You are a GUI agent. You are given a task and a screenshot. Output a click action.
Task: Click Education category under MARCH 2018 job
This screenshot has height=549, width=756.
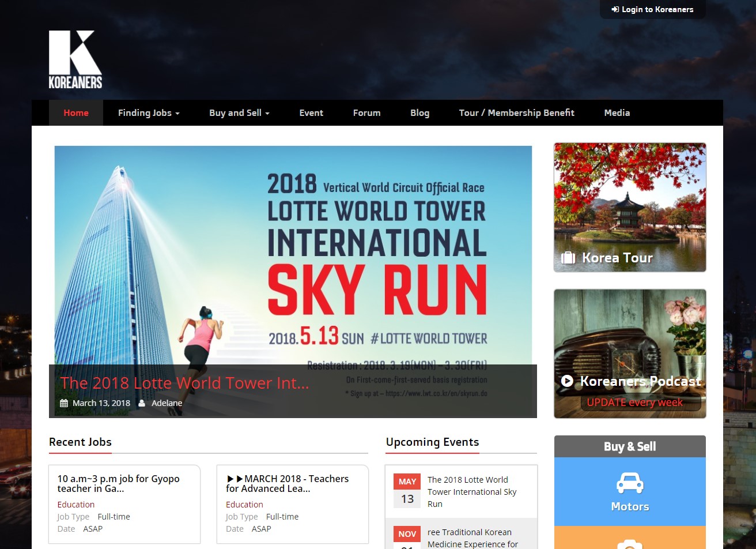coord(244,505)
